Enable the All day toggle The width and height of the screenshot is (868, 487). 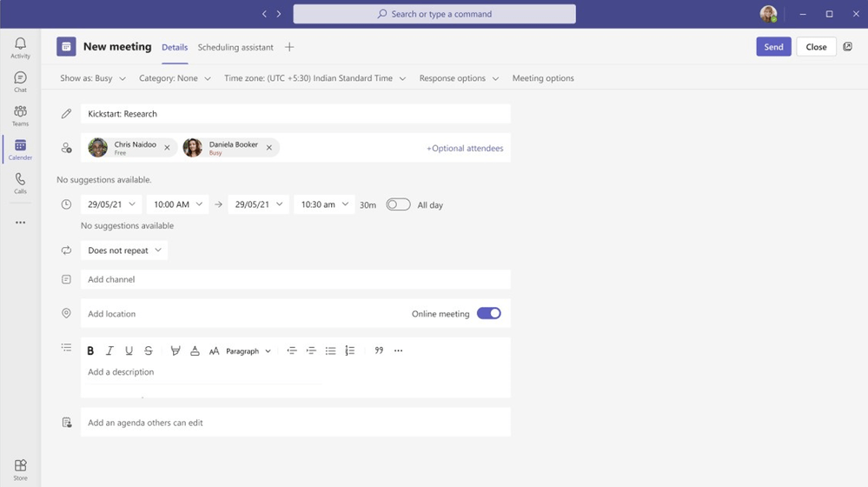[x=398, y=205]
